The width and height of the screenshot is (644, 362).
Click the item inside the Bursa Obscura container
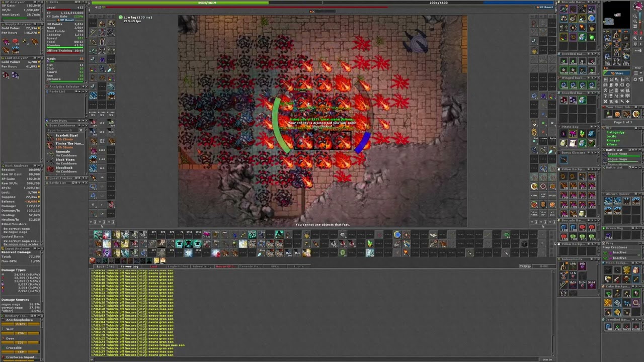pos(563,160)
